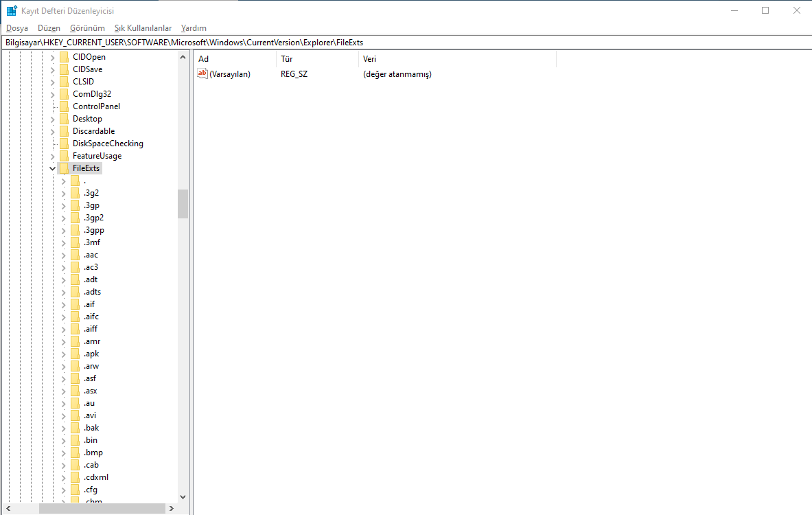812x515 pixels.
Task: Select the FileExts folder icon
Action: point(65,168)
